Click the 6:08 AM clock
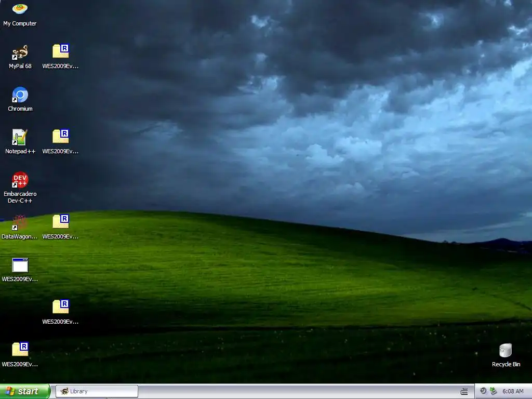Screen dimensions: 532x399 [513, 391]
